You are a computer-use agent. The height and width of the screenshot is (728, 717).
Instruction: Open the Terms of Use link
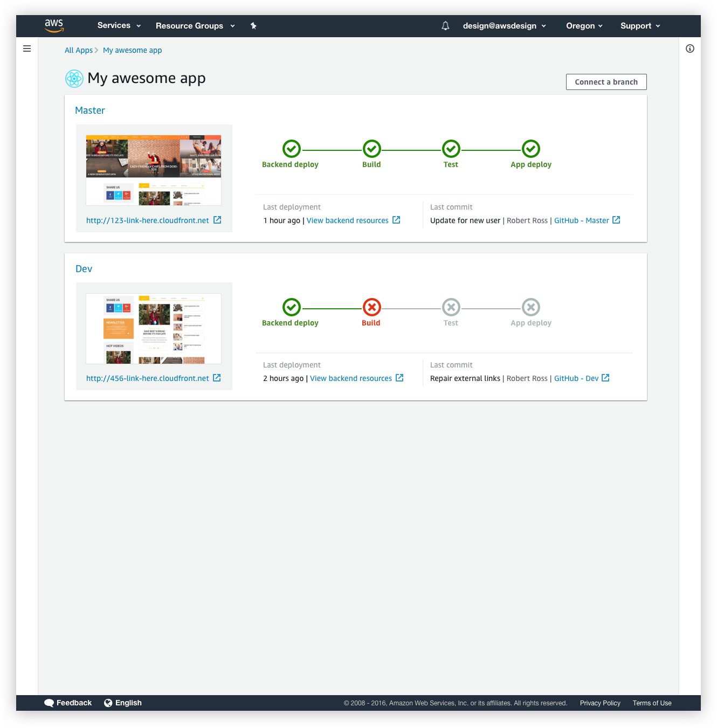[x=652, y=703]
